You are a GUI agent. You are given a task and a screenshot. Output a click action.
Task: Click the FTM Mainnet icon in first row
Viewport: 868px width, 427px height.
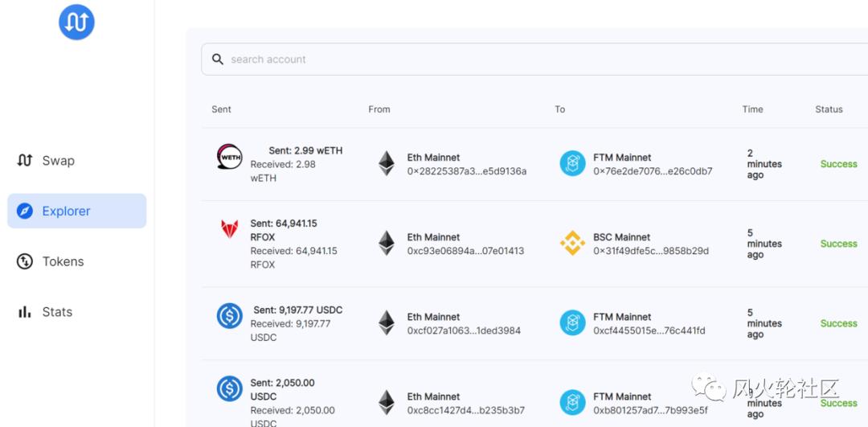pos(572,163)
